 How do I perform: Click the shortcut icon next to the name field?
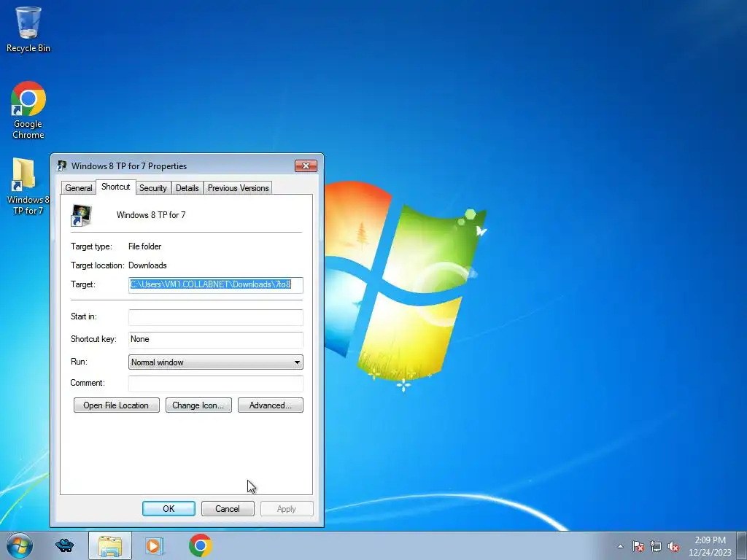pyautogui.click(x=81, y=215)
